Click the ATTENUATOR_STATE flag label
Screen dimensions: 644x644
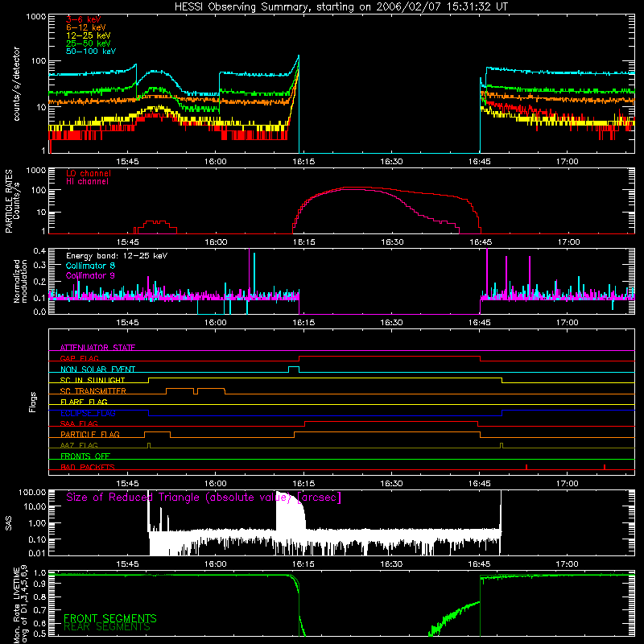tap(97, 348)
